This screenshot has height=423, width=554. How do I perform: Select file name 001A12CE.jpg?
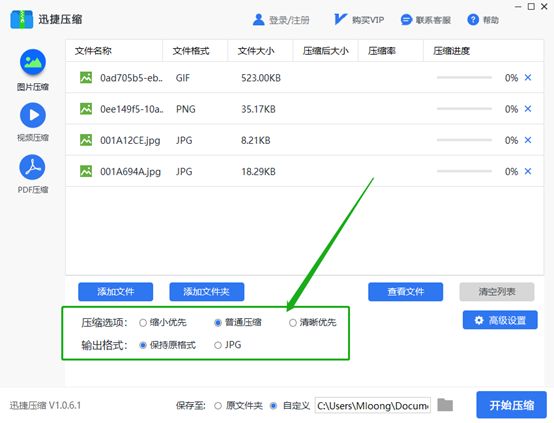click(130, 141)
